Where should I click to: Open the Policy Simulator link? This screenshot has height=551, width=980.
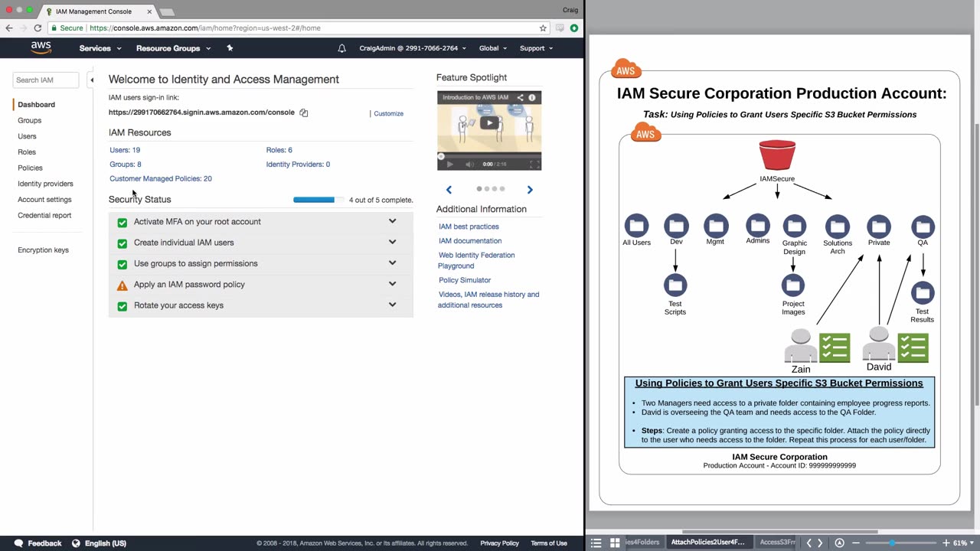pos(465,280)
